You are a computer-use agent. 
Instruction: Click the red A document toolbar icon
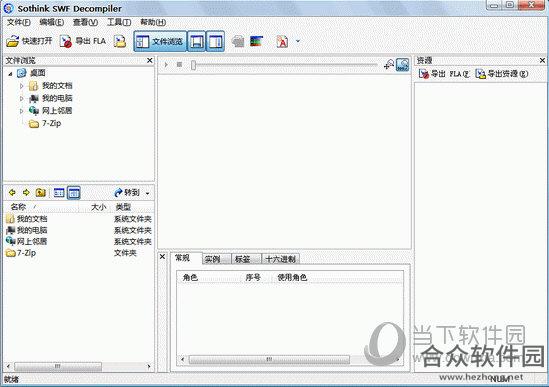click(282, 42)
